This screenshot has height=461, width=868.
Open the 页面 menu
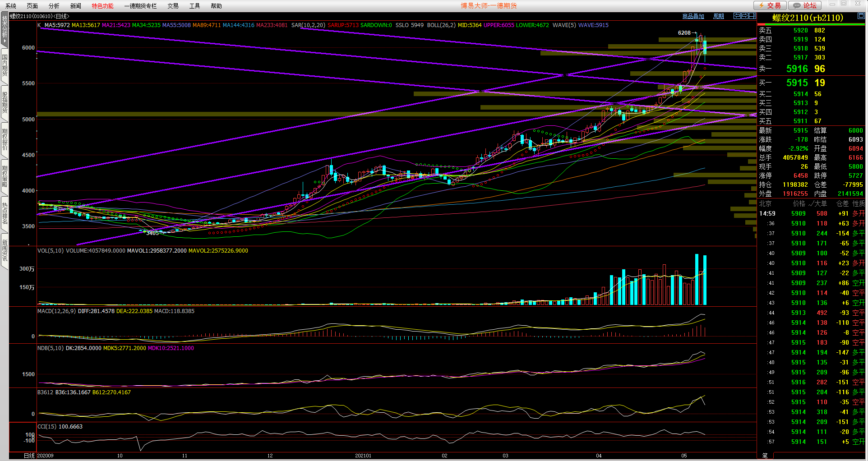[32, 6]
